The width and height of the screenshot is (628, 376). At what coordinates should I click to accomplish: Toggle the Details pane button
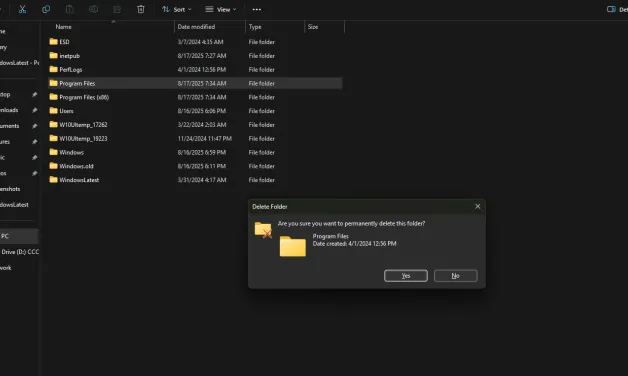(617, 9)
